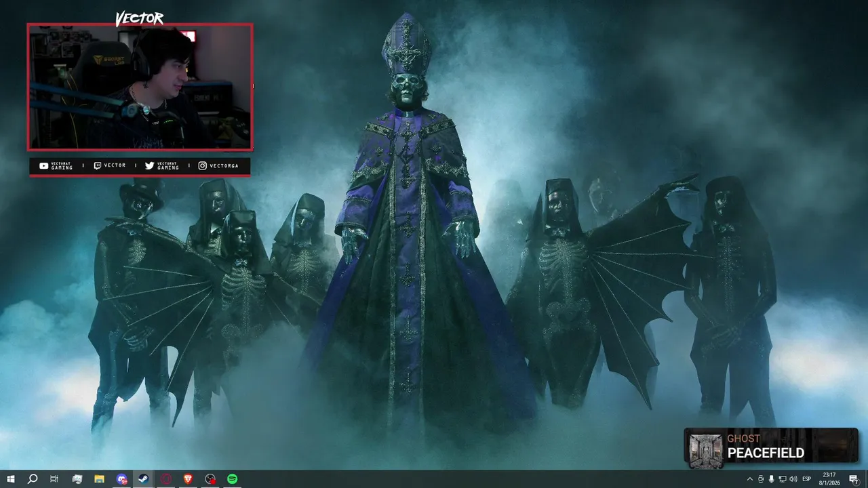Open Task View in taskbar
The height and width of the screenshot is (488, 868).
(x=54, y=479)
